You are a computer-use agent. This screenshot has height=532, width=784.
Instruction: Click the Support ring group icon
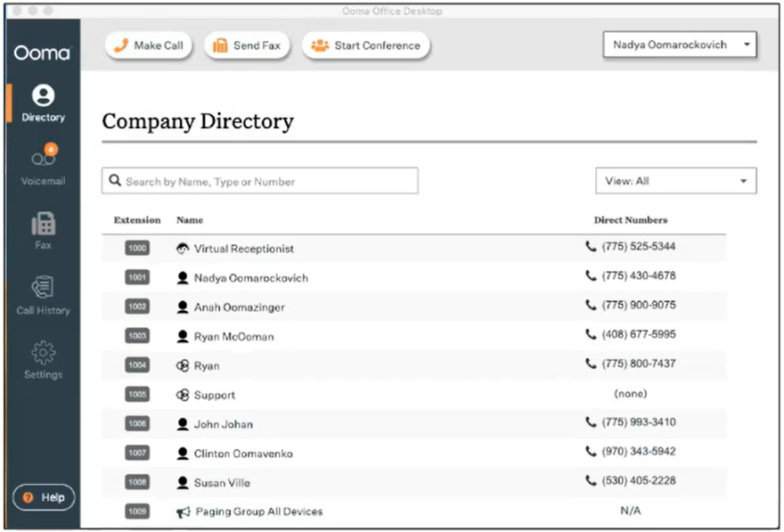tap(183, 395)
